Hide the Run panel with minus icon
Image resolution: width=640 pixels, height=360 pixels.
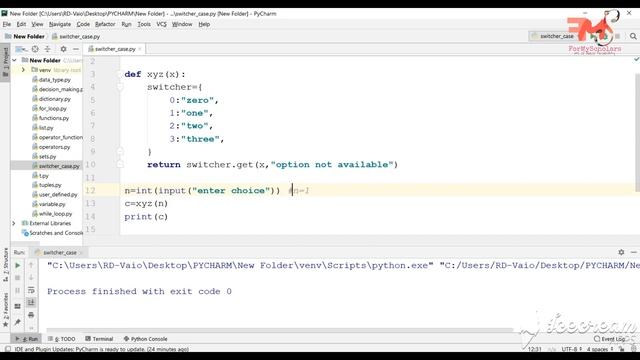click(633, 252)
